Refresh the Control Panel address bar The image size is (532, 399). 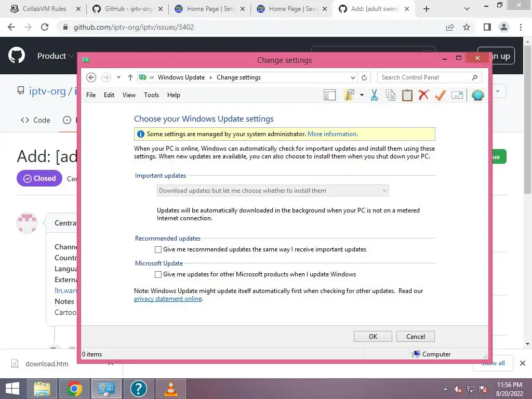tap(364, 77)
